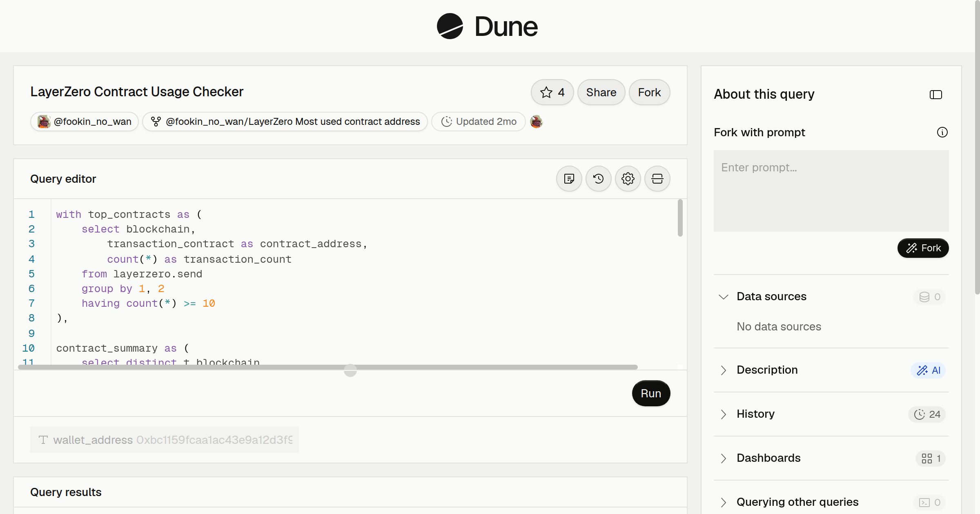Image resolution: width=980 pixels, height=514 pixels.
Task: Click code line 7 'having count(*) >= 10'
Action: 148,304
